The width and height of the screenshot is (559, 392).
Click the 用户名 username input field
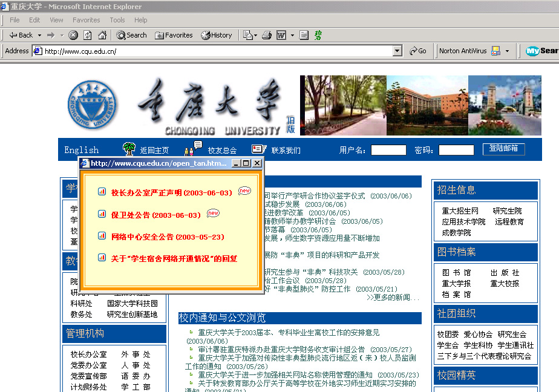coord(388,150)
